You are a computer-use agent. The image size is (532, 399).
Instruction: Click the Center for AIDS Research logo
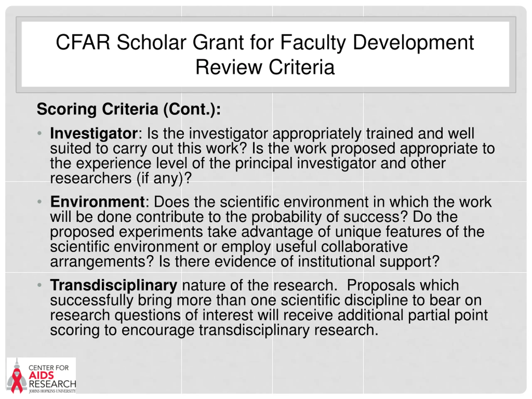(x=41, y=376)
